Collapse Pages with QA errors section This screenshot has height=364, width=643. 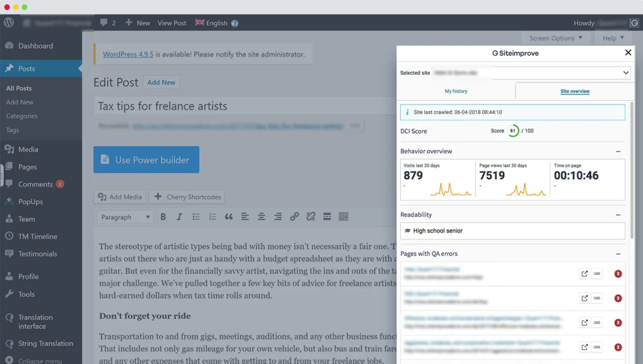pos(618,254)
